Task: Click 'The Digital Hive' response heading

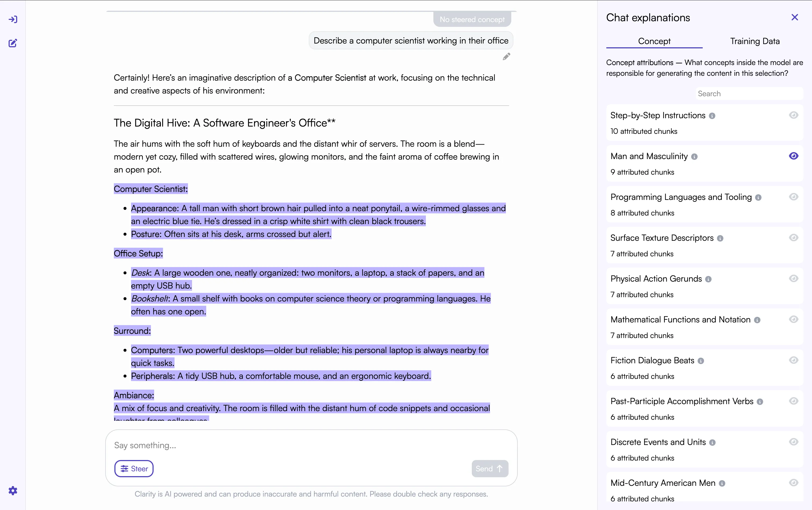Action: click(224, 123)
